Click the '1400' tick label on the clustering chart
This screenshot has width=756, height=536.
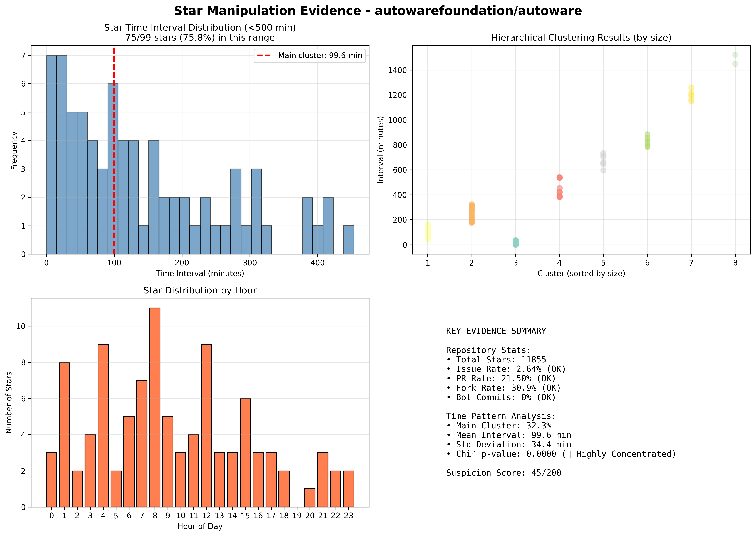pyautogui.click(x=397, y=70)
